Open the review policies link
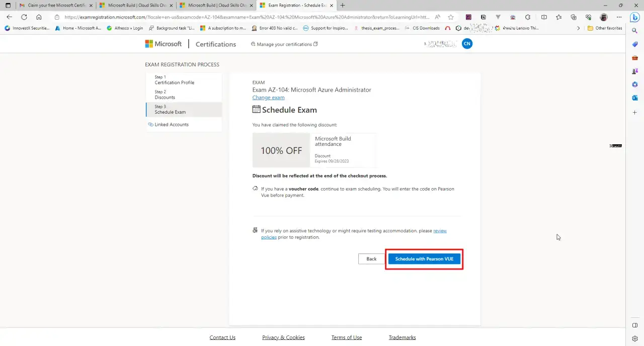Viewport: 644px width, 346px height. [354, 234]
